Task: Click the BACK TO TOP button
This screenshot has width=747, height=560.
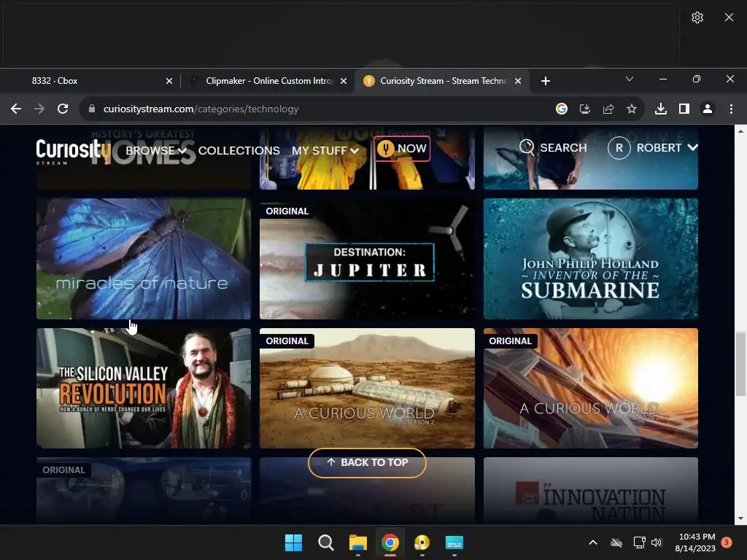Action: tap(367, 463)
